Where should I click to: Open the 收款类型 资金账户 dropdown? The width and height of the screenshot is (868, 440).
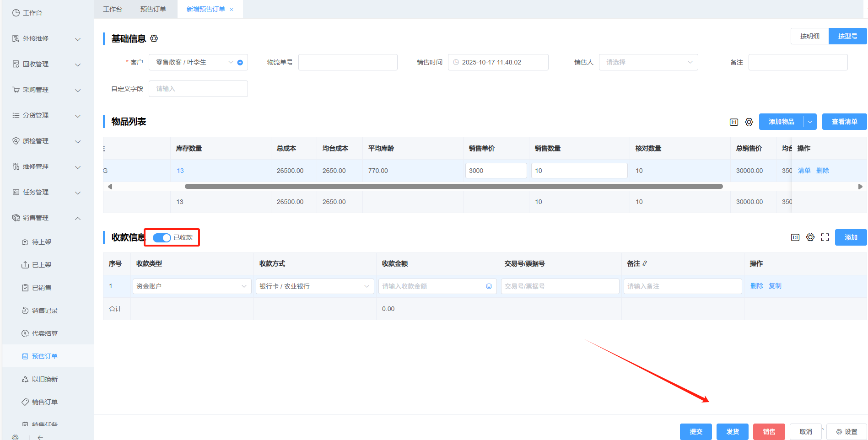(x=191, y=286)
